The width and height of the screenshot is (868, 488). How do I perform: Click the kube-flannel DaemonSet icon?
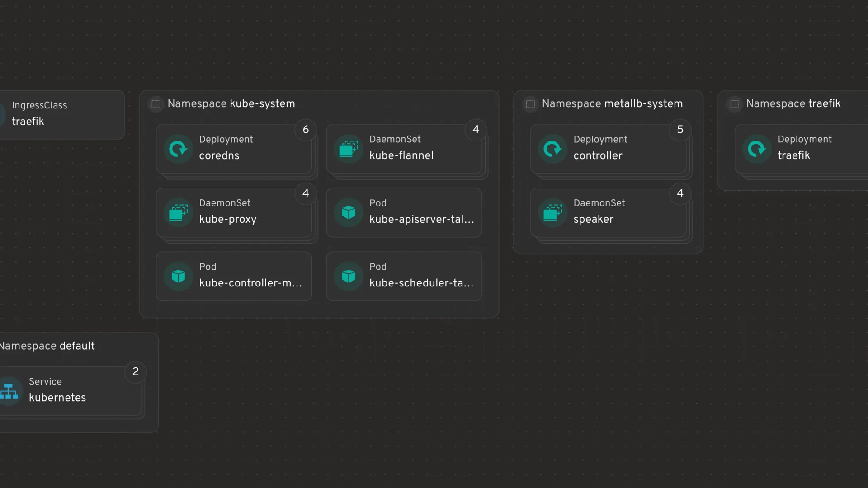tap(348, 148)
